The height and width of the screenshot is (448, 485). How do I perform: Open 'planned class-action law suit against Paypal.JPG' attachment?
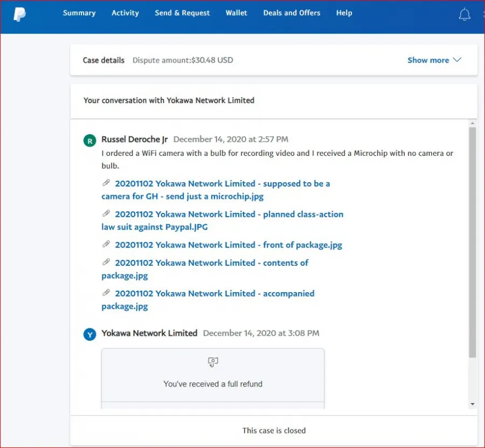tap(223, 220)
